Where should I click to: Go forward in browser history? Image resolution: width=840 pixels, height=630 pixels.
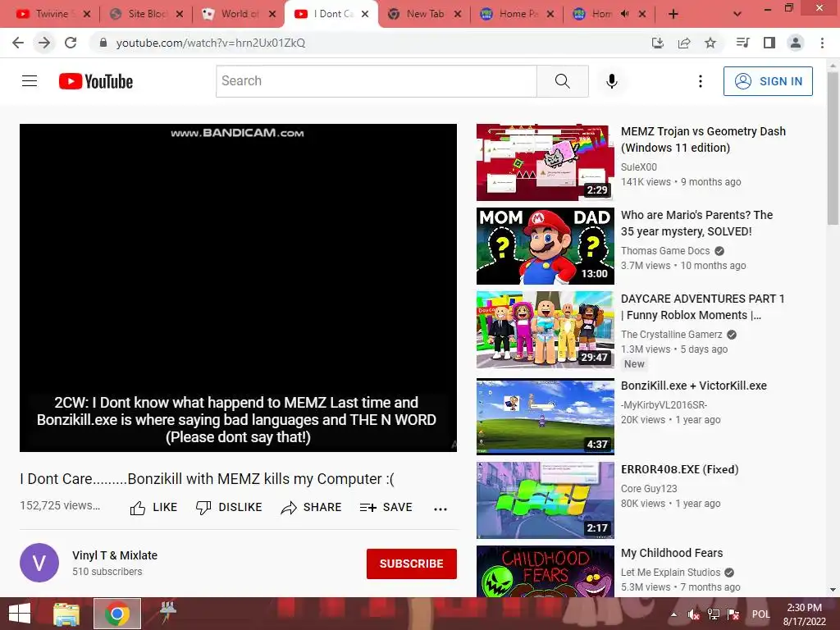44,43
